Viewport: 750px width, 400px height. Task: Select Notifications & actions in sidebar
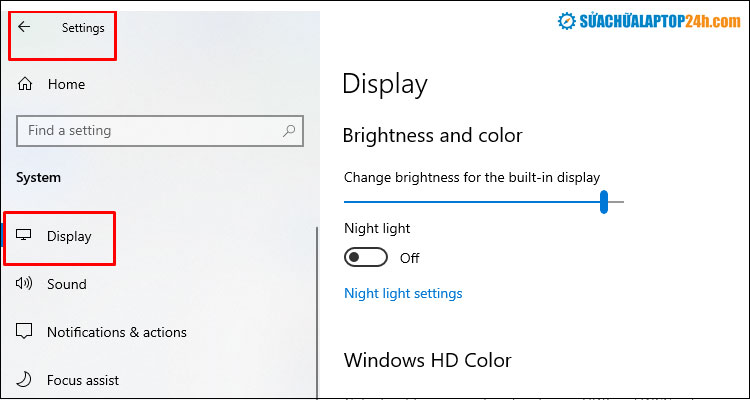(116, 332)
